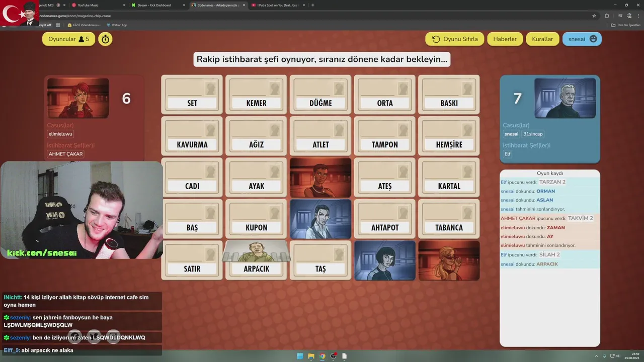Switch to the YouTube Music tab
Viewport: 644px width, 362px height.
(98, 5)
